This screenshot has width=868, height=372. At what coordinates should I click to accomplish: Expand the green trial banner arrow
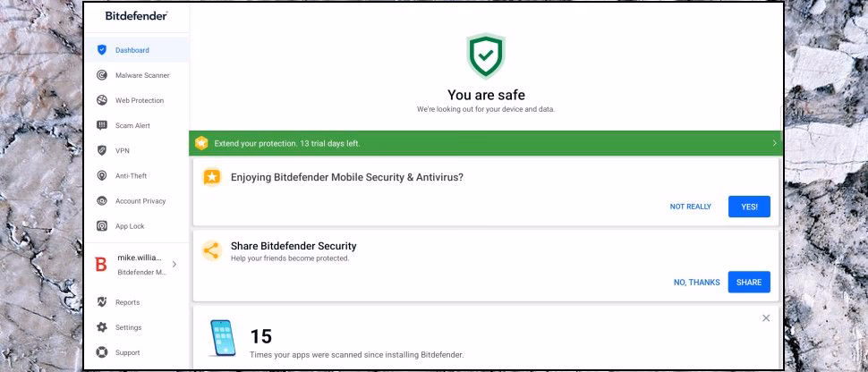click(774, 143)
